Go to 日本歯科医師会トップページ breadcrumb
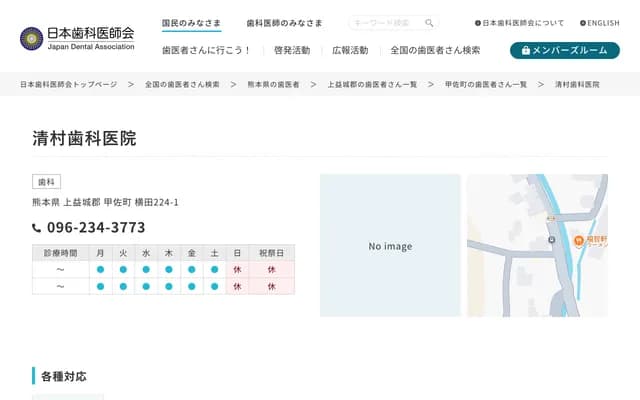 click(x=69, y=85)
